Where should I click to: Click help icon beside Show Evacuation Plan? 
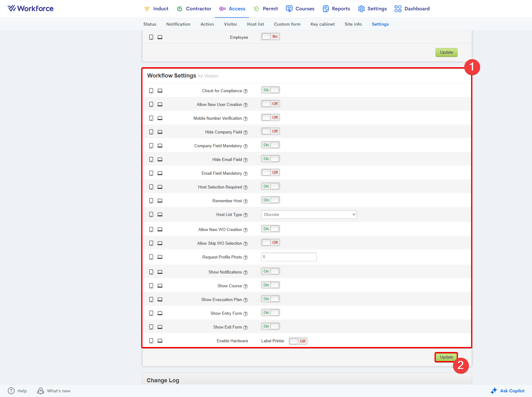pos(246,300)
